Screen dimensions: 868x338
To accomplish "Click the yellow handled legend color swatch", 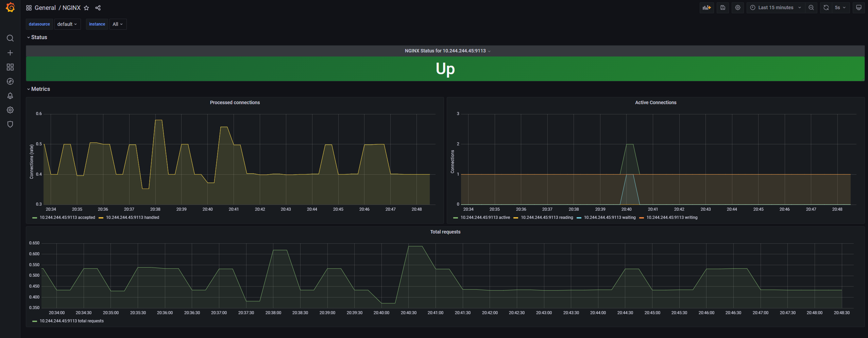I will [101, 218].
